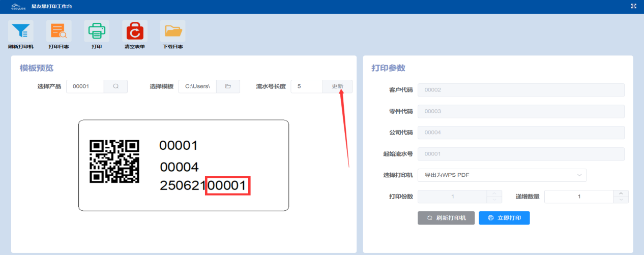
Task: Click the green Print toolbar icon
Action: click(x=97, y=31)
